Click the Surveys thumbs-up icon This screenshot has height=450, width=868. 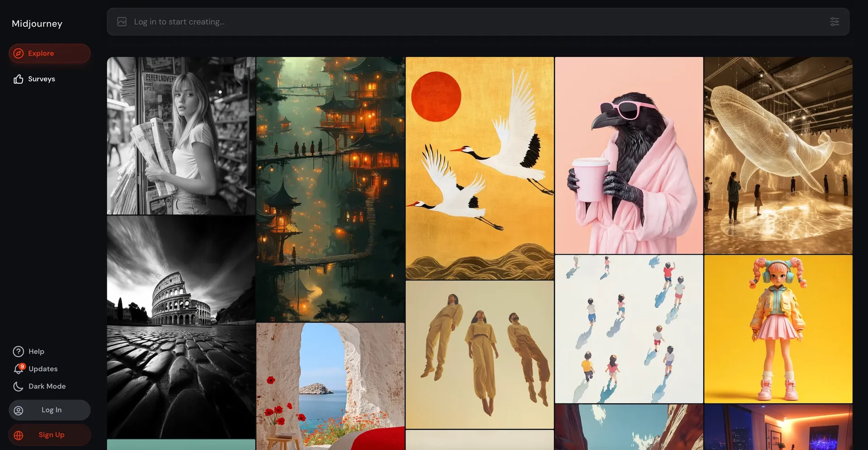[19, 79]
